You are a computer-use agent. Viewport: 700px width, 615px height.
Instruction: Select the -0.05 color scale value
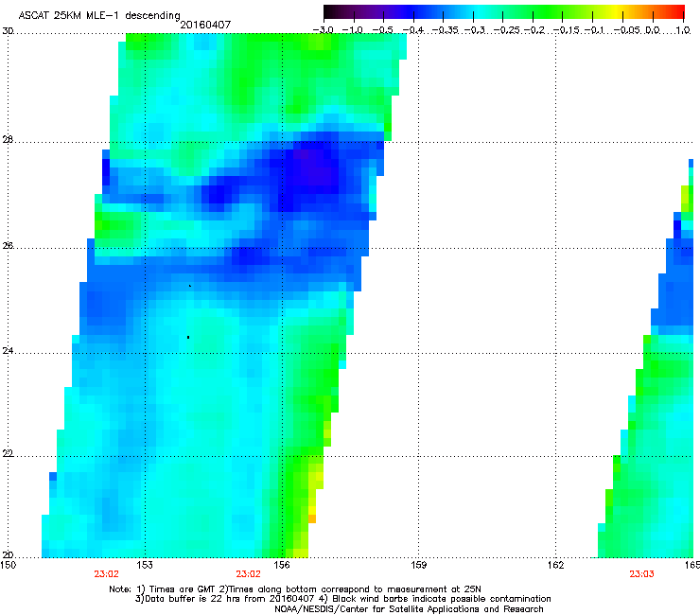coord(627,30)
